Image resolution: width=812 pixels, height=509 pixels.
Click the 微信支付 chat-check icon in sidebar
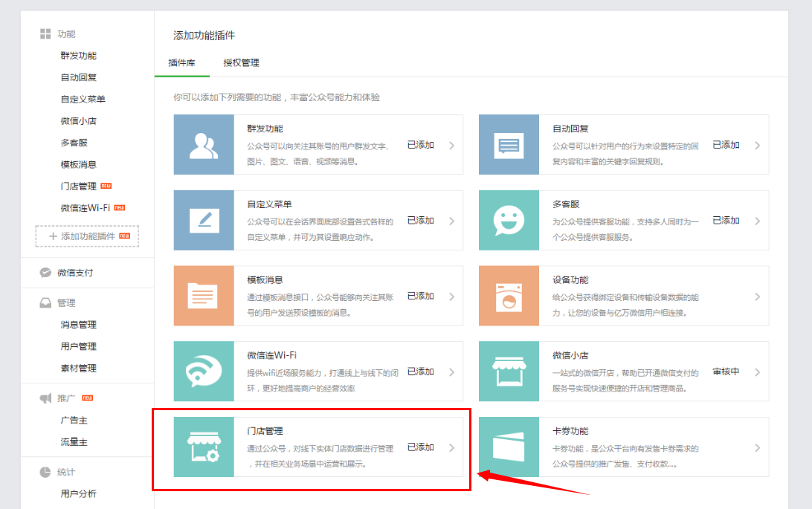click(x=45, y=273)
